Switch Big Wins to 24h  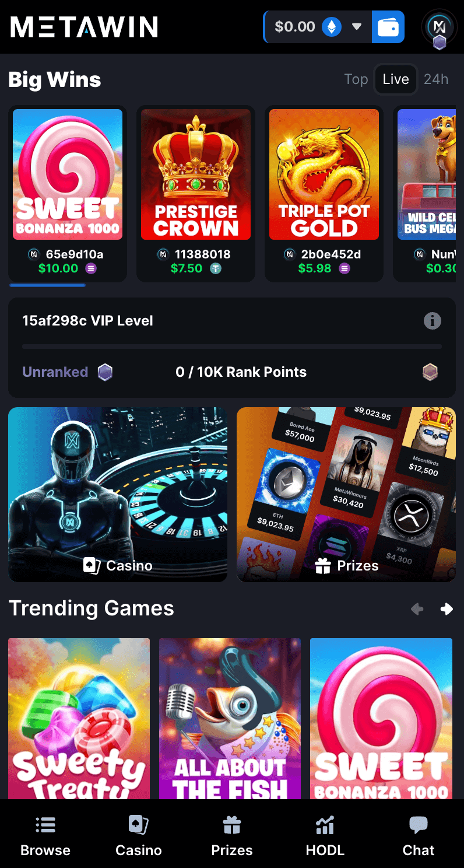pos(436,79)
